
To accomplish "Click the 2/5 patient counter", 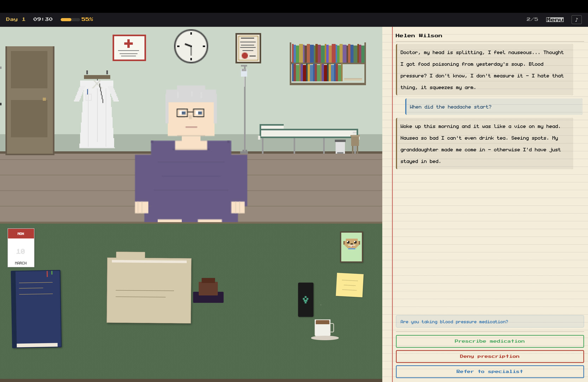I will (531, 19).
